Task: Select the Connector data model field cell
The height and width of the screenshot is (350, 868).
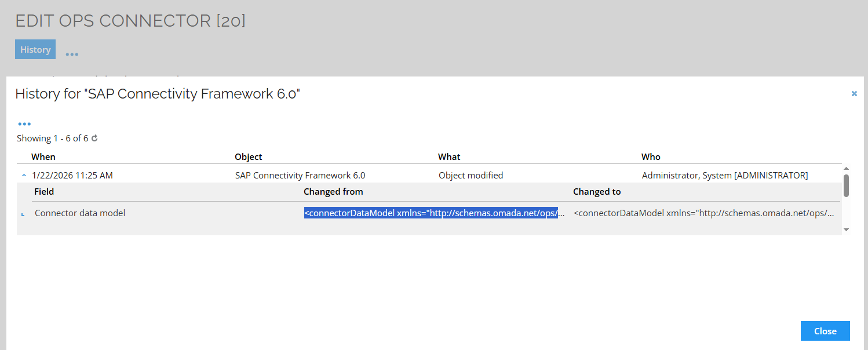Action: 80,213
